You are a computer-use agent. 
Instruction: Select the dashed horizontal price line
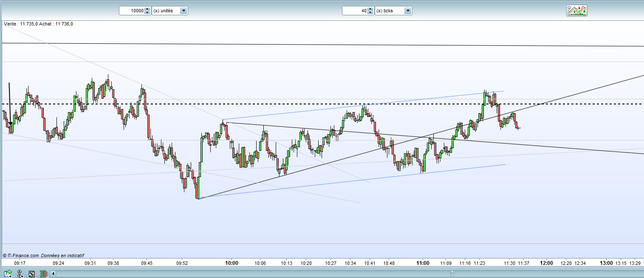point(297,104)
